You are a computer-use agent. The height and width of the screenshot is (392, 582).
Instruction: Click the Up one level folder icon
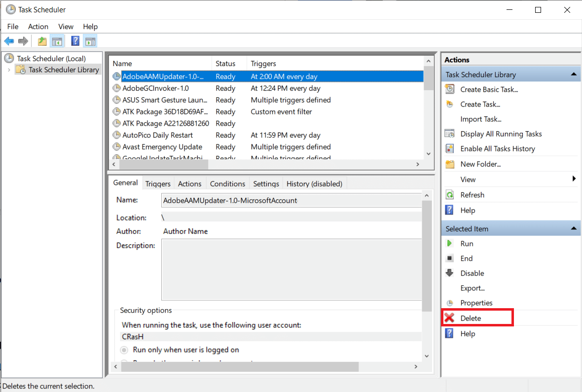(x=42, y=41)
